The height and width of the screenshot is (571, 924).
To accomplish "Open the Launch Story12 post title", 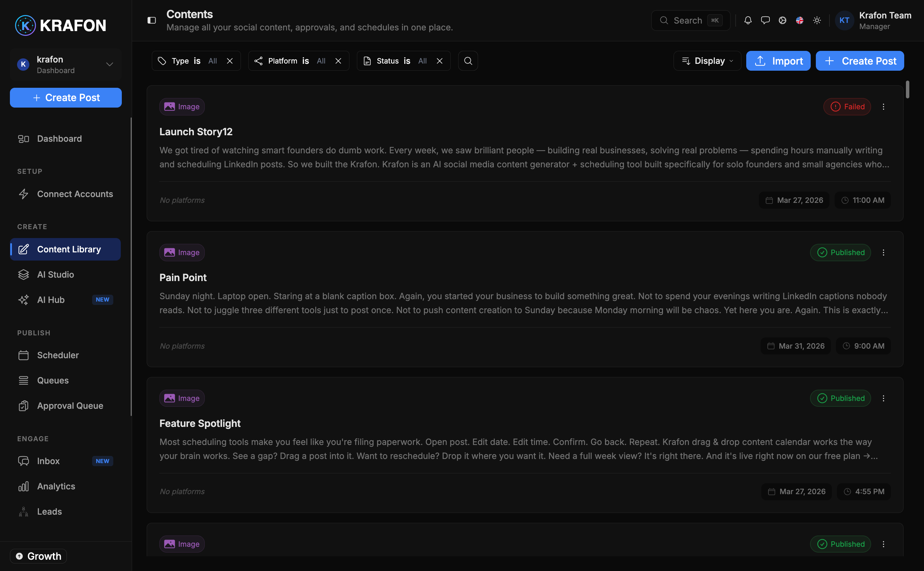I will point(196,132).
